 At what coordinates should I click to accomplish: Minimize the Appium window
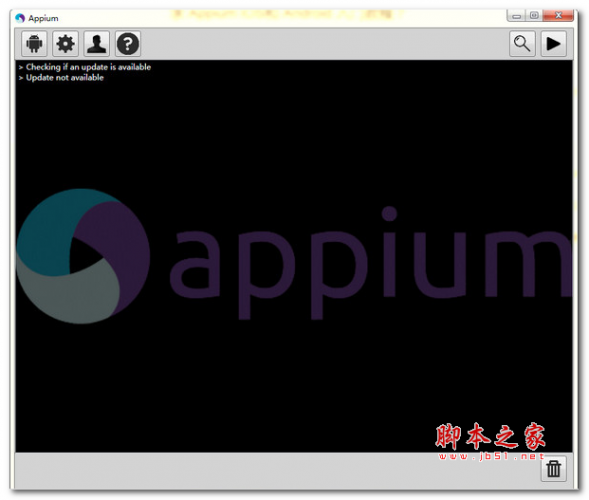click(x=517, y=16)
